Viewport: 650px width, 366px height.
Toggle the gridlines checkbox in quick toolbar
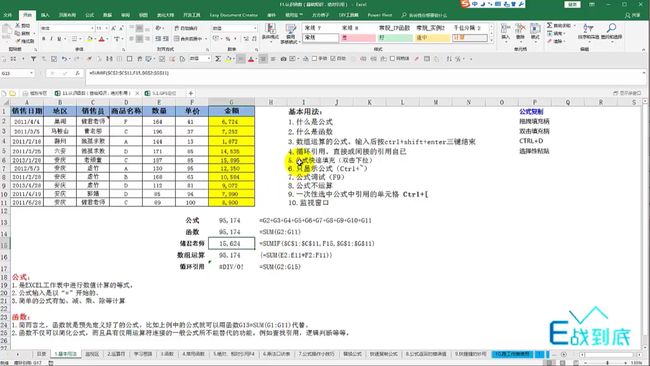tap(392, 59)
